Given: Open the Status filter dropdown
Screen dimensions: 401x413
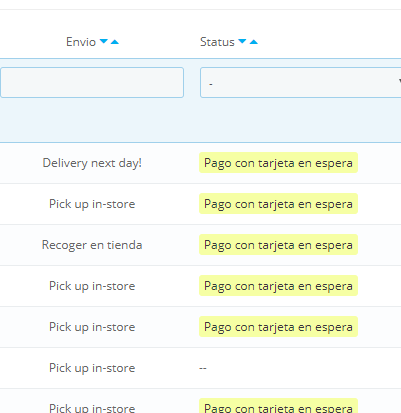Looking at the screenshot, I should coord(300,83).
